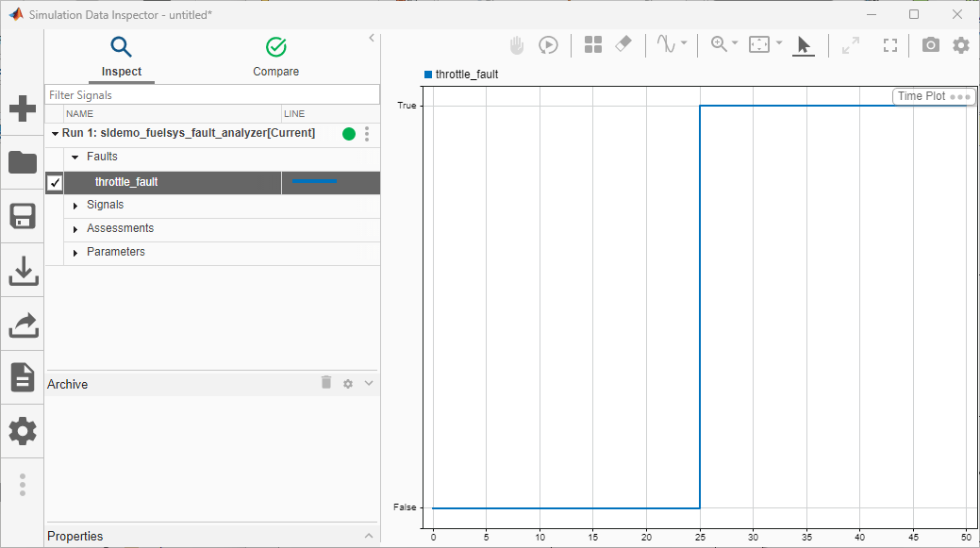Select the Pan tool in the toolbar

click(x=517, y=44)
